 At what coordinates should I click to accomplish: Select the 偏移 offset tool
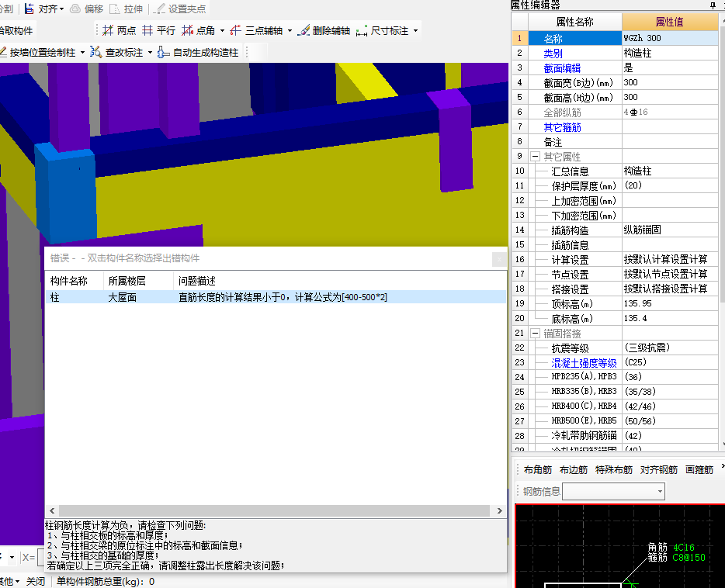pyautogui.click(x=87, y=9)
